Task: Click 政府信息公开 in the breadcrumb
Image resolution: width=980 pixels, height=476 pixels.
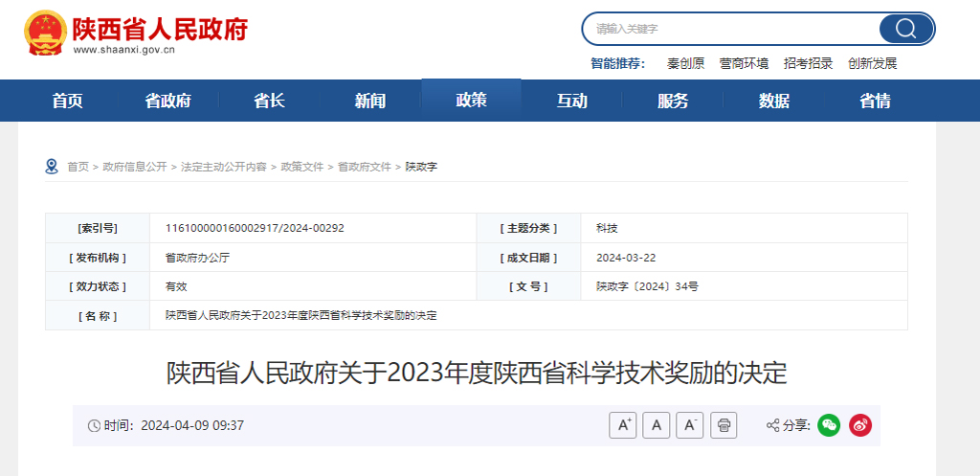Action: coord(135,167)
